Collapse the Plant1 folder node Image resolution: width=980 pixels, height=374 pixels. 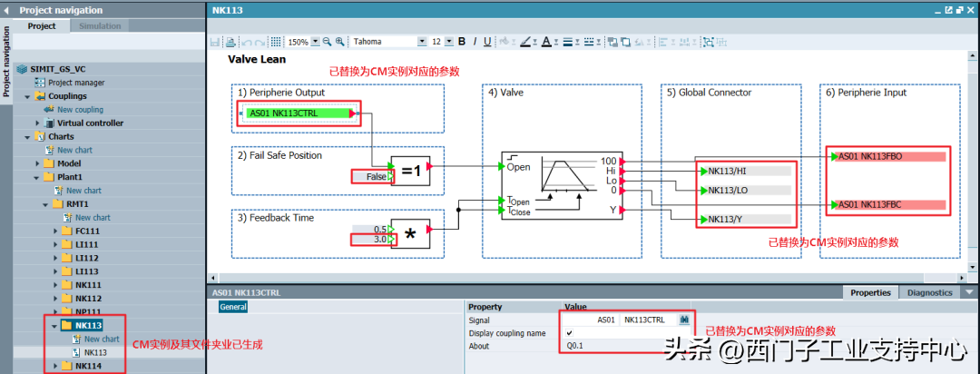(x=38, y=177)
